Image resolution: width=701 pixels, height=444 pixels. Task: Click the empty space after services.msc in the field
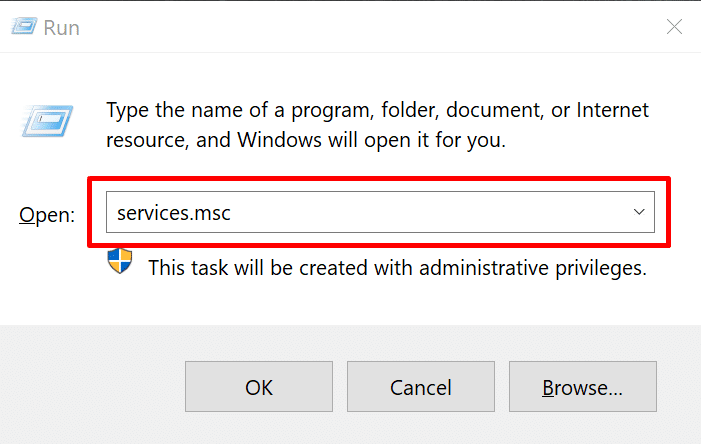coord(420,212)
